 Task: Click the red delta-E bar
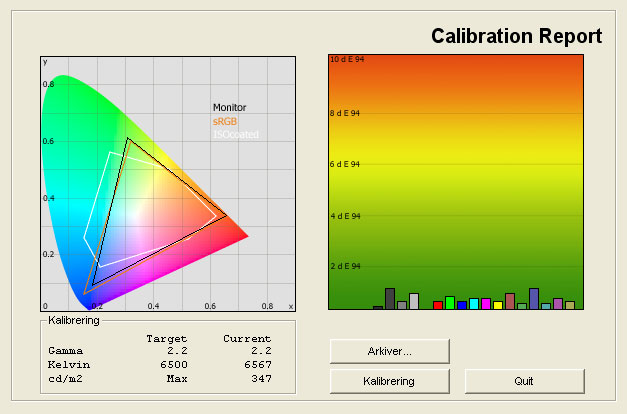(438, 305)
